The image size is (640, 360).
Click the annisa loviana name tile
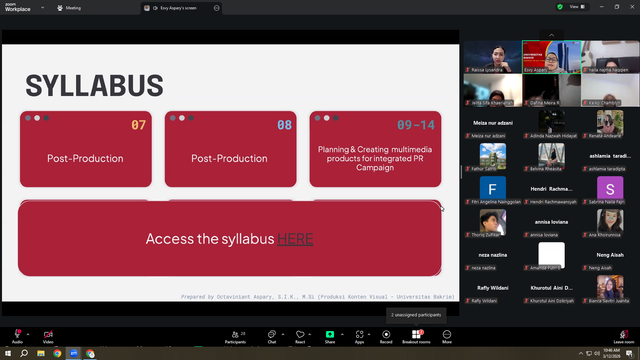pos(551,223)
